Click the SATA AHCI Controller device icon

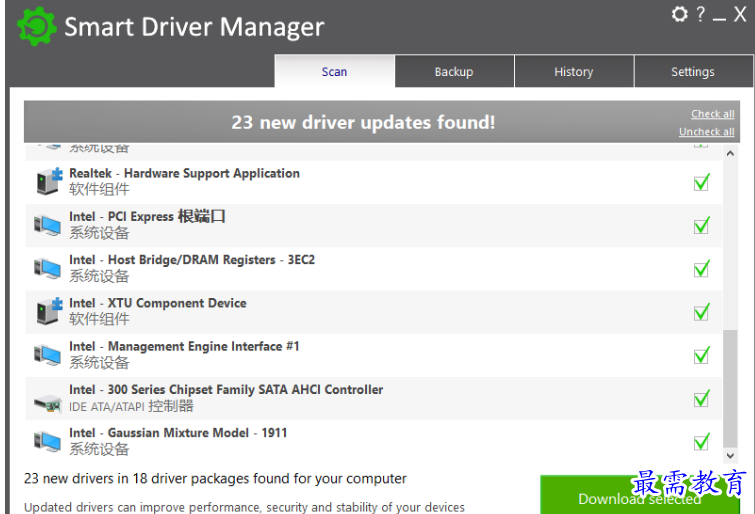(47, 403)
